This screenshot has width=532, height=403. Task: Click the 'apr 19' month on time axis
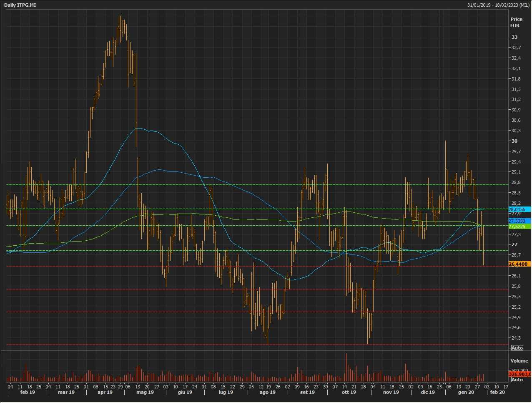[105, 392]
